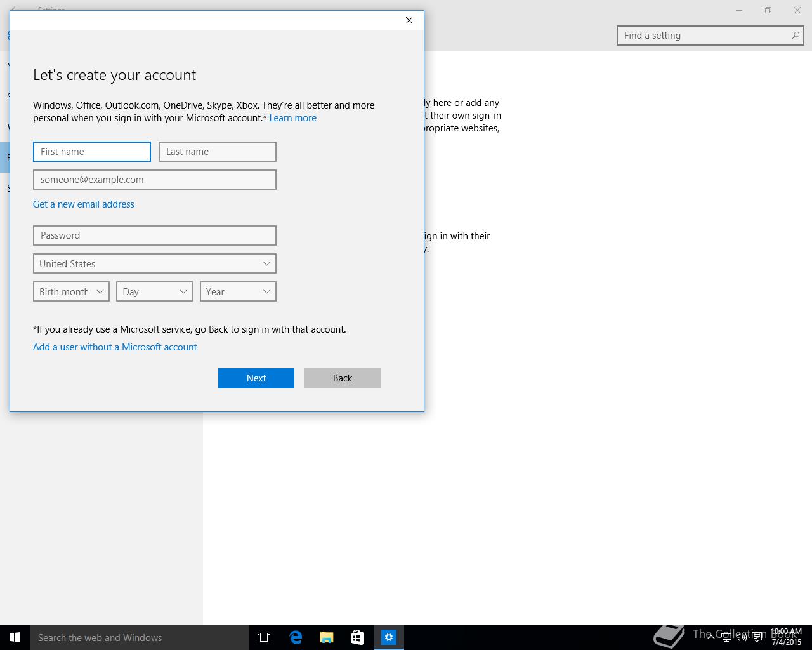Focus the someone@example.com email field

tap(155, 180)
